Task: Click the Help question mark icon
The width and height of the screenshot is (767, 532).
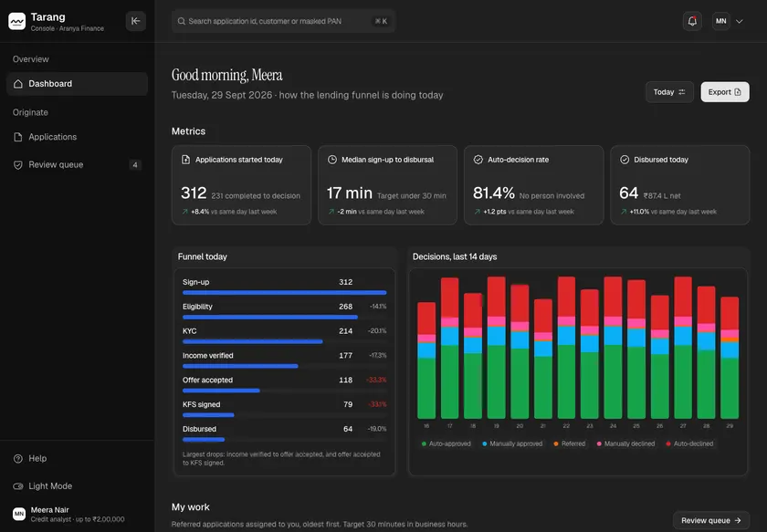Action: pyautogui.click(x=18, y=458)
